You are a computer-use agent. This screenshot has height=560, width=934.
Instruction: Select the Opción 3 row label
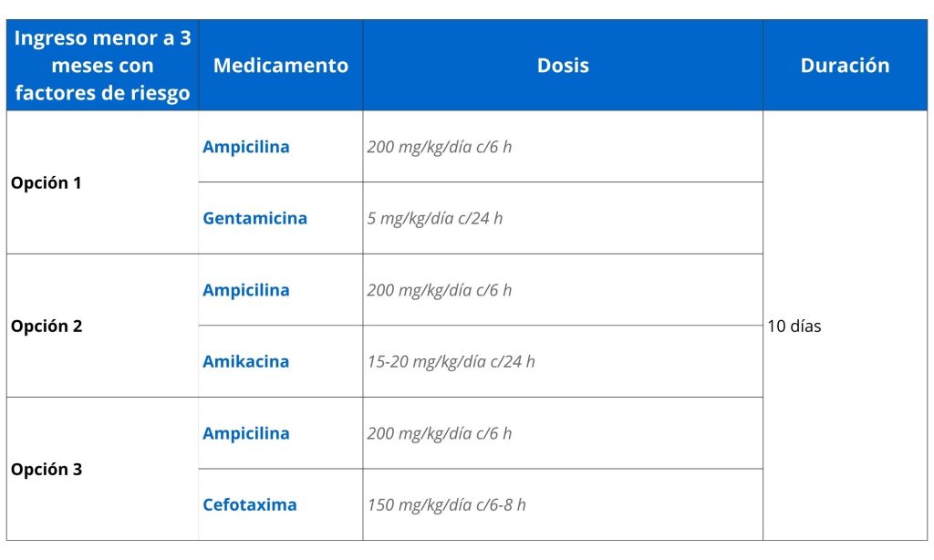47,470
